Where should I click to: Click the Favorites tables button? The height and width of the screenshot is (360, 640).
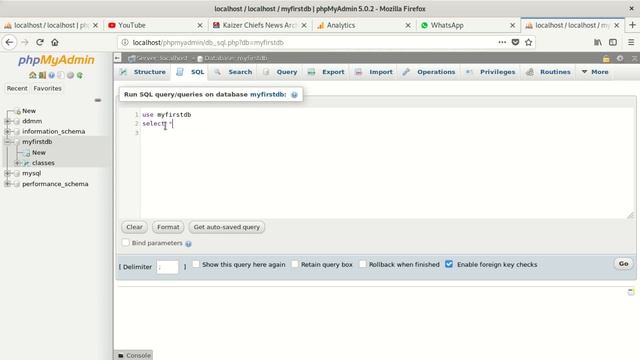pyautogui.click(x=47, y=88)
